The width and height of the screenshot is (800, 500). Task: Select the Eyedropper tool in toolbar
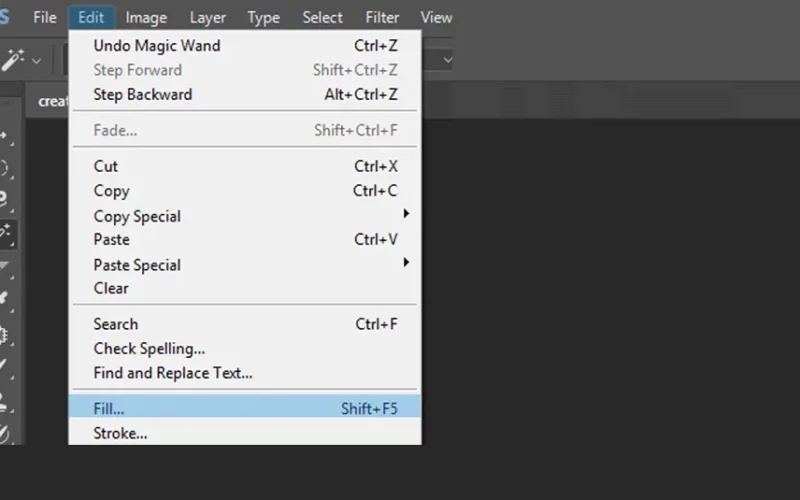click(x=5, y=299)
